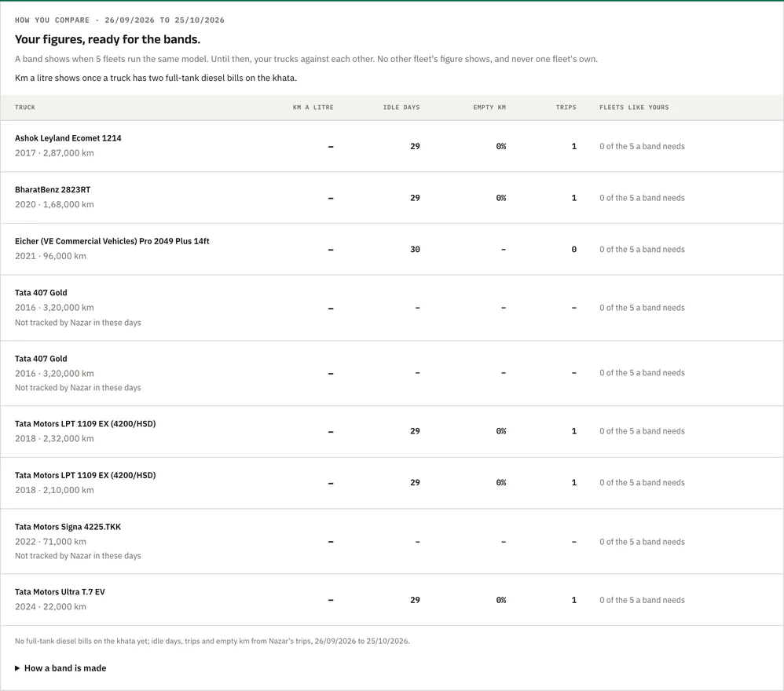Click the Your figures, ready for the bands heading

pos(108,39)
